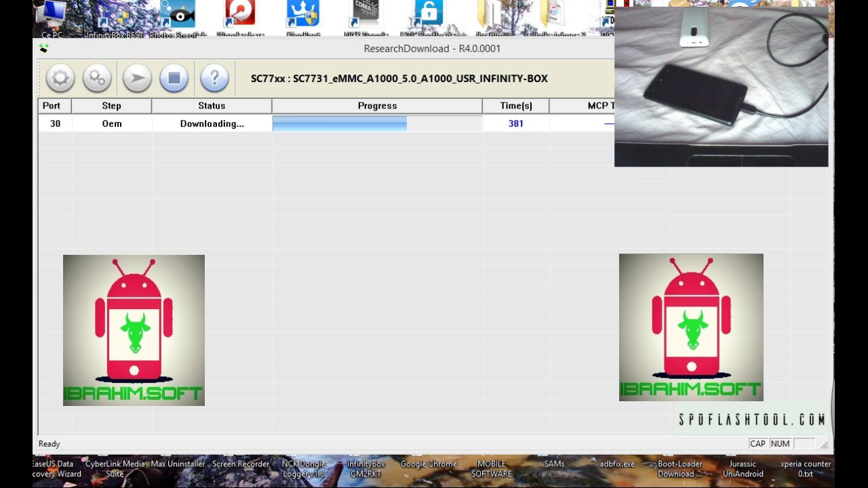Open the ibrahim folder on desktop
Image resolution: width=868 pixels, height=488 pixels.
(492, 18)
